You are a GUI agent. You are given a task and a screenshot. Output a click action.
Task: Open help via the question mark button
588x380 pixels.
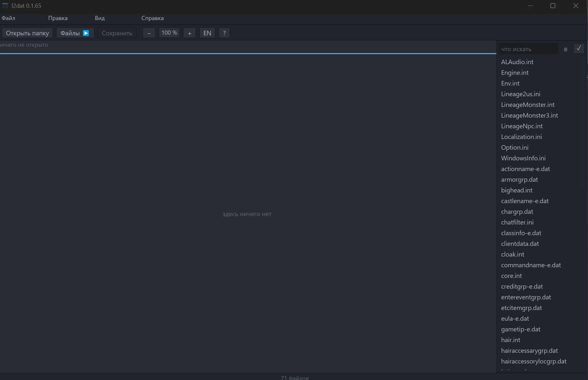[224, 33]
